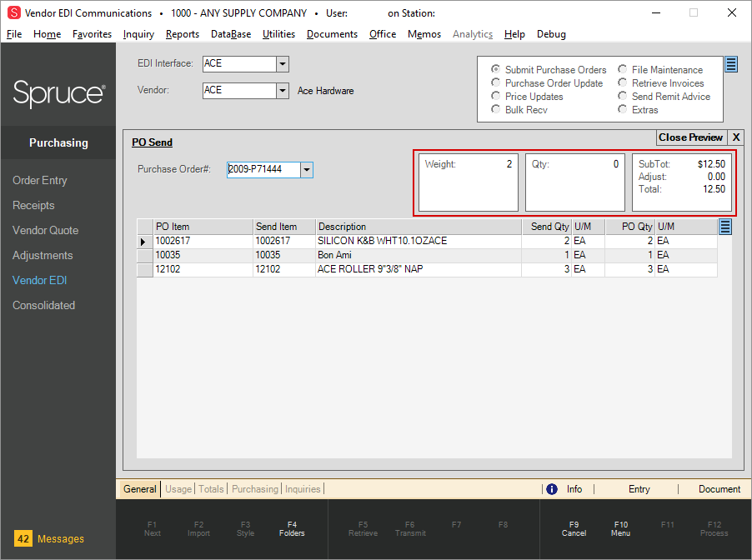Image resolution: width=752 pixels, height=560 pixels.
Task: Close the preview with the X button
Action: (735, 137)
